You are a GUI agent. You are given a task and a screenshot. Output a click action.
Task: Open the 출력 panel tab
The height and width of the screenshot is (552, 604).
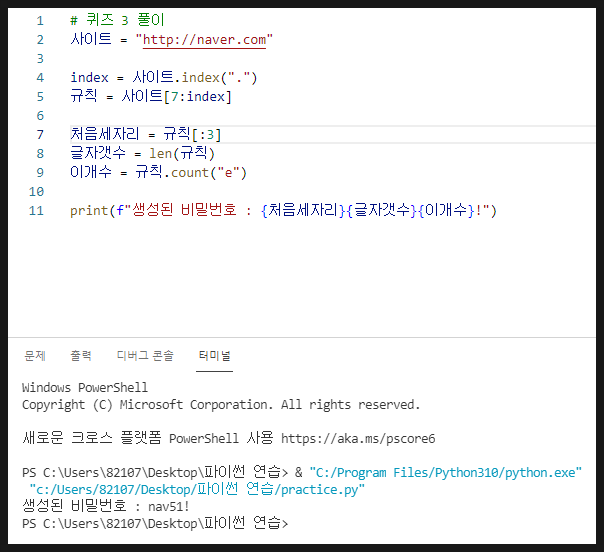81,355
